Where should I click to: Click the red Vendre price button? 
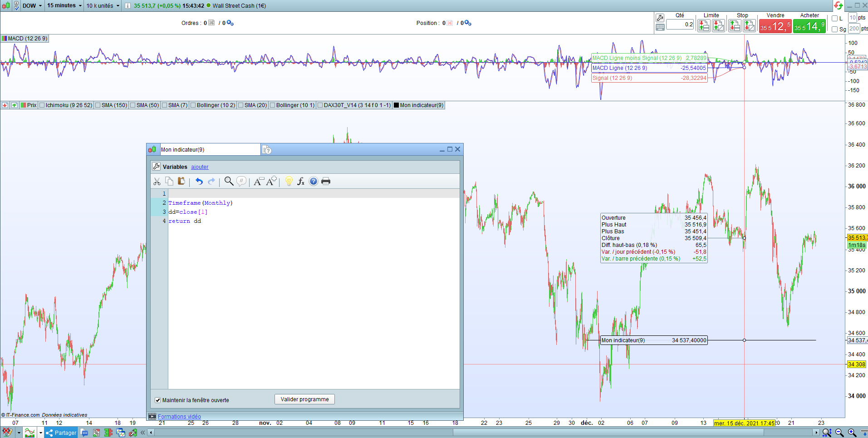775,26
